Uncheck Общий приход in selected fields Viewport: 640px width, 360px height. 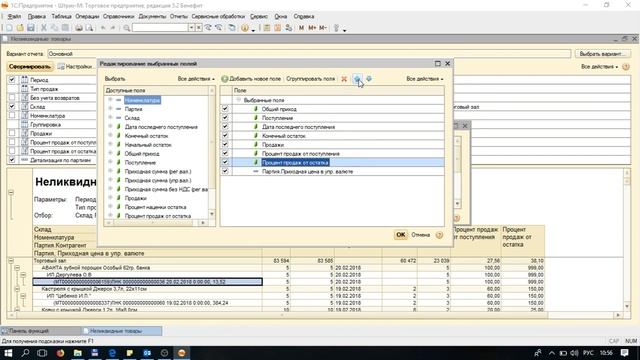225,109
